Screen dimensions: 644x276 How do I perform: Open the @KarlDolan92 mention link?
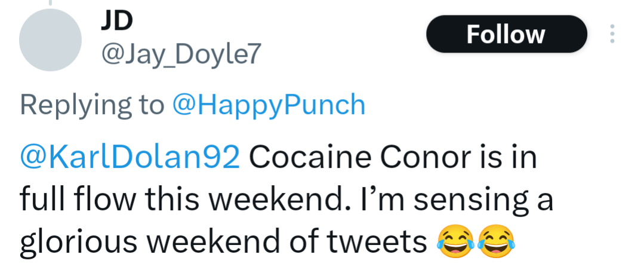tap(130, 158)
